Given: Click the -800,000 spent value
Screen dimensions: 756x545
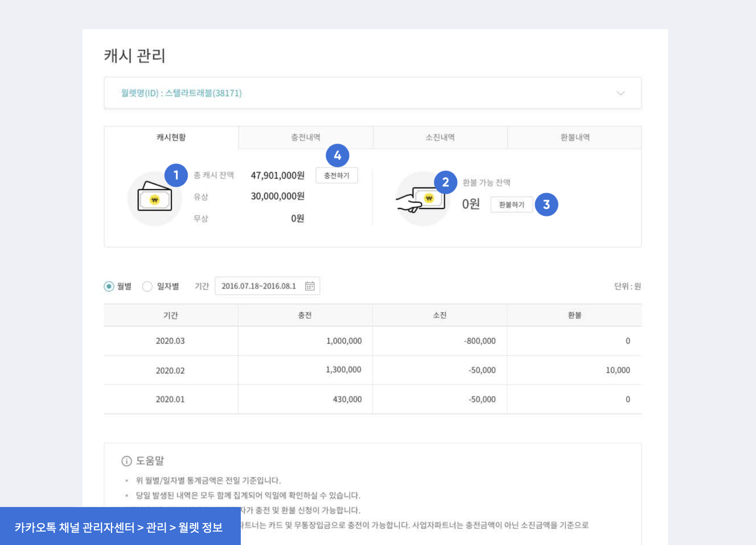Looking at the screenshot, I should (x=480, y=341).
